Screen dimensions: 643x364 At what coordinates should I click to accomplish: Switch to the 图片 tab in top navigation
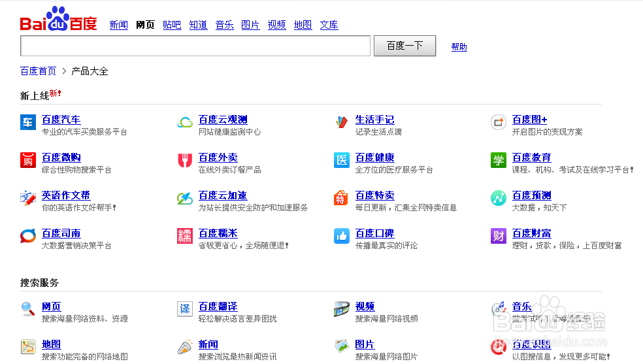point(250,25)
